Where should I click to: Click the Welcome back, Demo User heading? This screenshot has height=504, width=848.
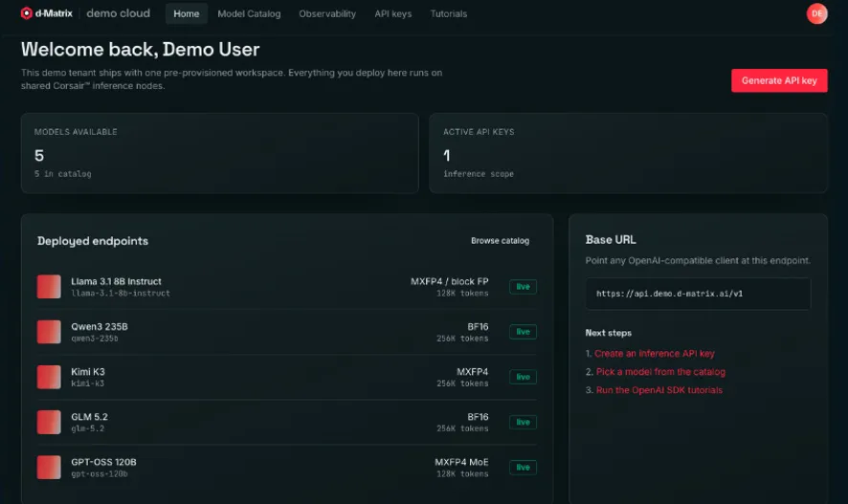(x=140, y=50)
